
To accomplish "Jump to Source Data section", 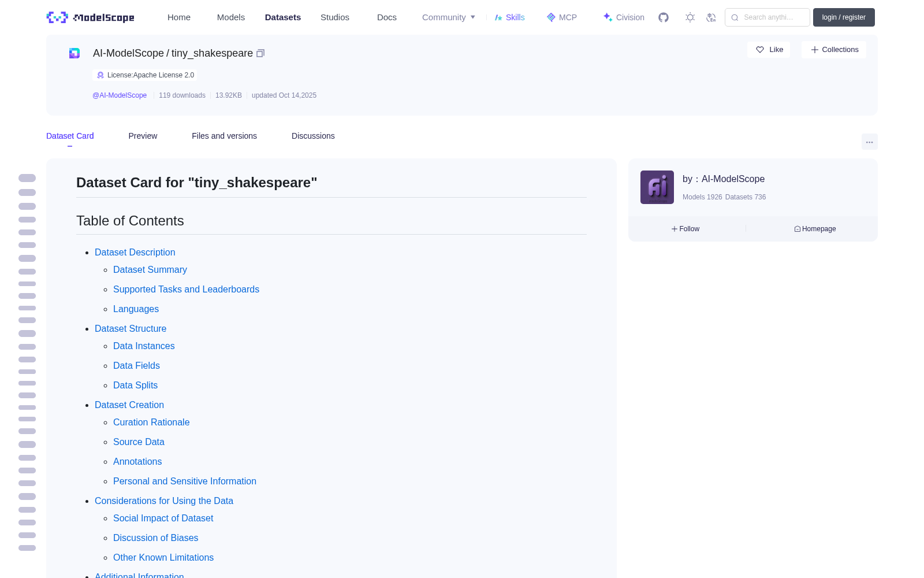I will [139, 442].
